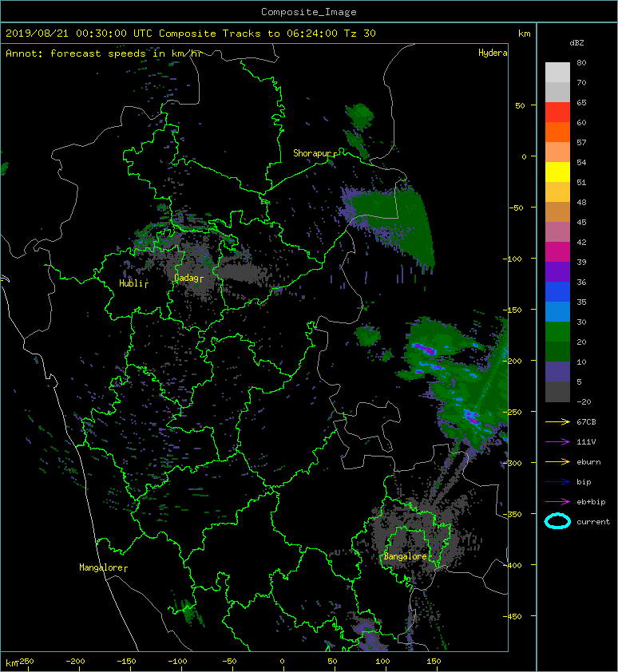
Task: Select the red swatch in dBZ scale
Action: coord(557,113)
